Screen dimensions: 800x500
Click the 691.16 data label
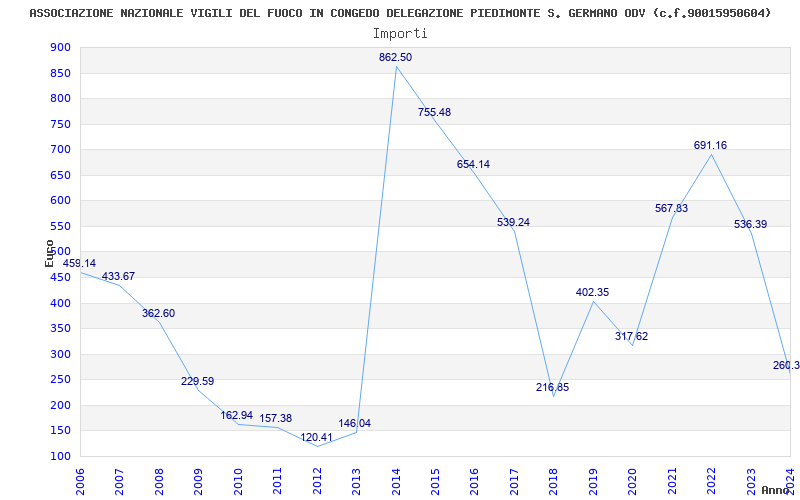tap(710, 145)
